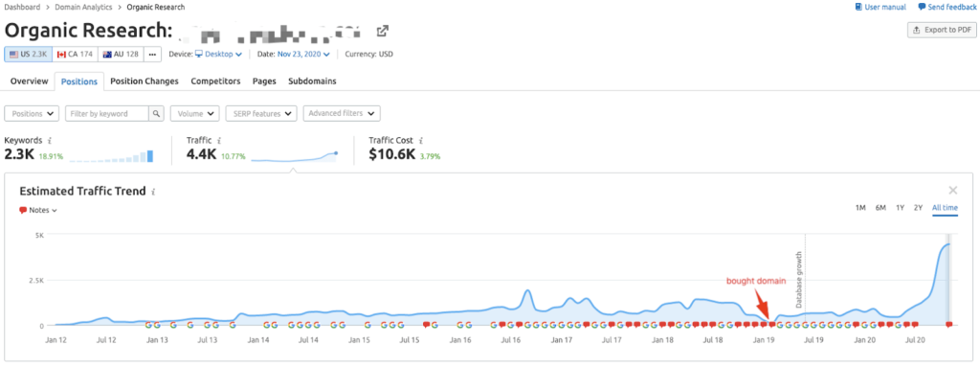The image size is (980, 367).
Task: Close the Estimated Traffic Trend panel
Action: [952, 191]
